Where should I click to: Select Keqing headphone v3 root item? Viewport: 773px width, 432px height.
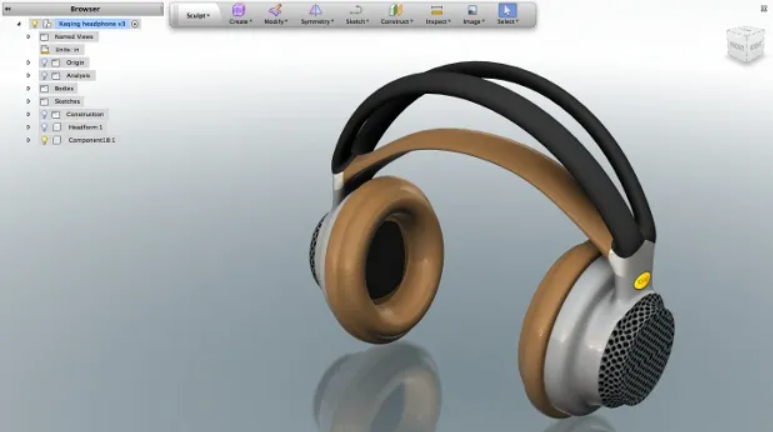(92, 24)
